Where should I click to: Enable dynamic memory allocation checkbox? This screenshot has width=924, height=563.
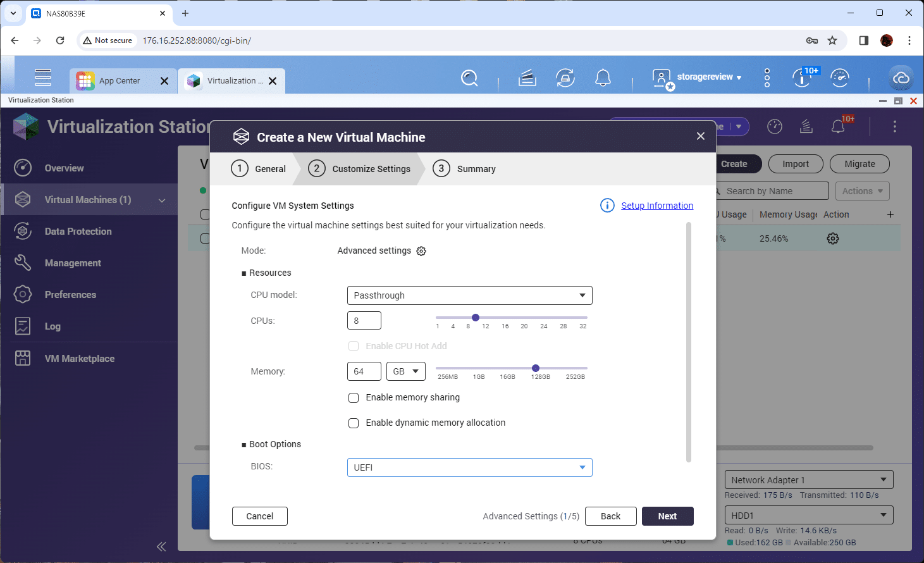354,423
